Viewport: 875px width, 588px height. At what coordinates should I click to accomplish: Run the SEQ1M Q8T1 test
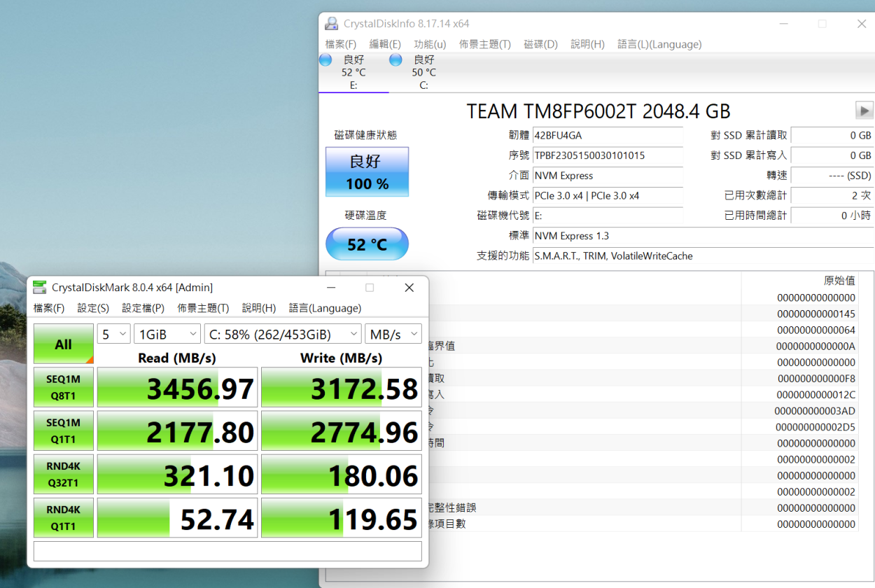tap(64, 387)
